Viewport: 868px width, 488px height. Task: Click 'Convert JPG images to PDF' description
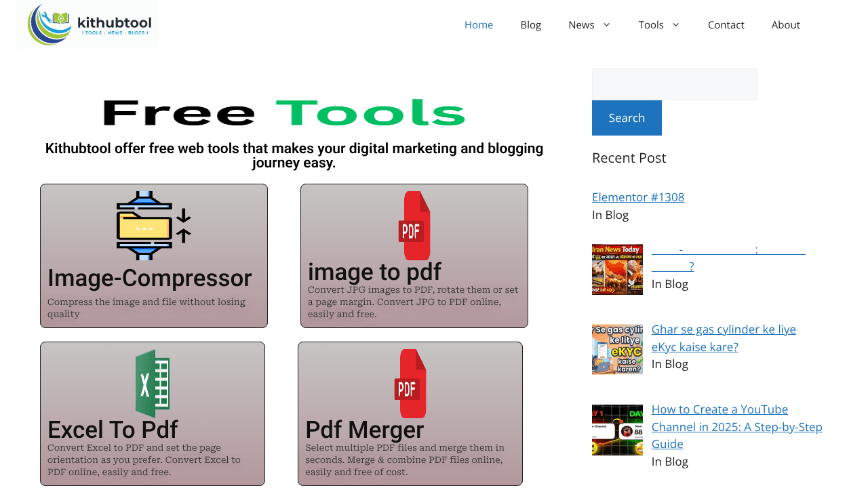click(413, 302)
